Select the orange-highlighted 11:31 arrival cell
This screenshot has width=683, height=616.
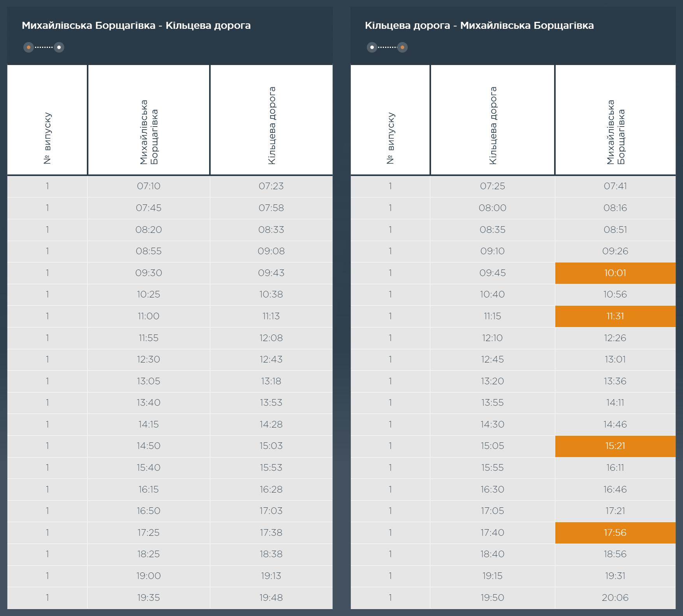(x=615, y=316)
